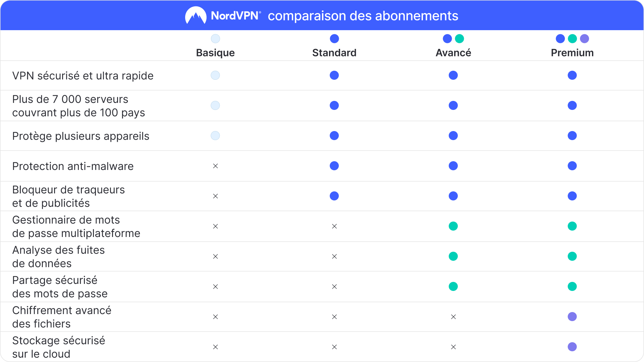Click the Avancé plan heading
This screenshot has width=644, height=362.
point(453,53)
